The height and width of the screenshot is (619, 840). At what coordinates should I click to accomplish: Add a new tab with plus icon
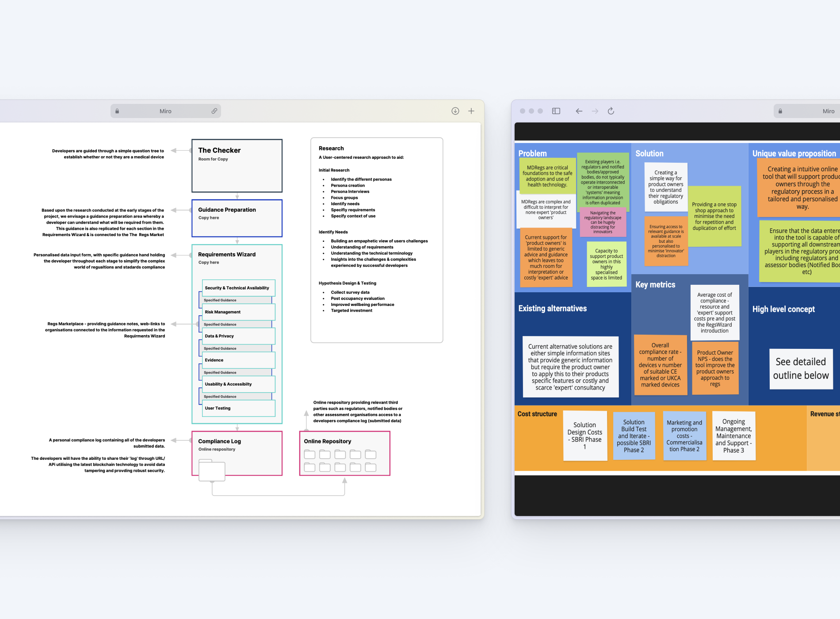pyautogui.click(x=471, y=111)
